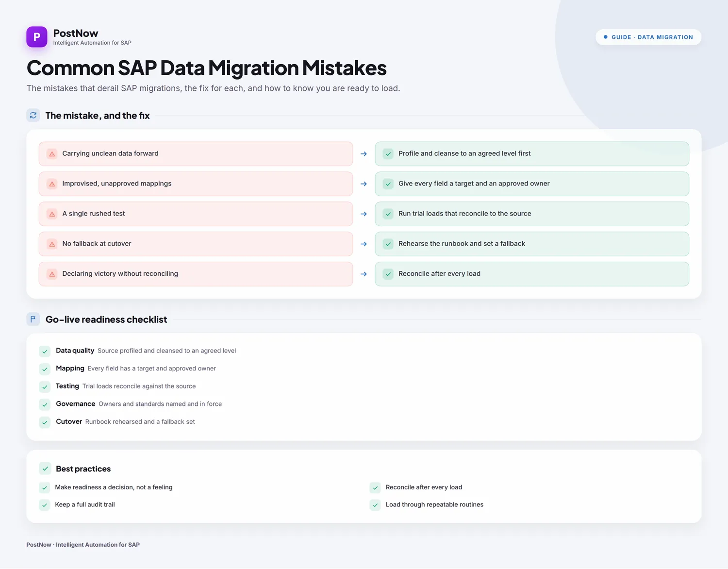Screen dimensions: 728x569
Task: Click the Intelligent Automation for SAP tagline under logo
Action: click(92, 43)
